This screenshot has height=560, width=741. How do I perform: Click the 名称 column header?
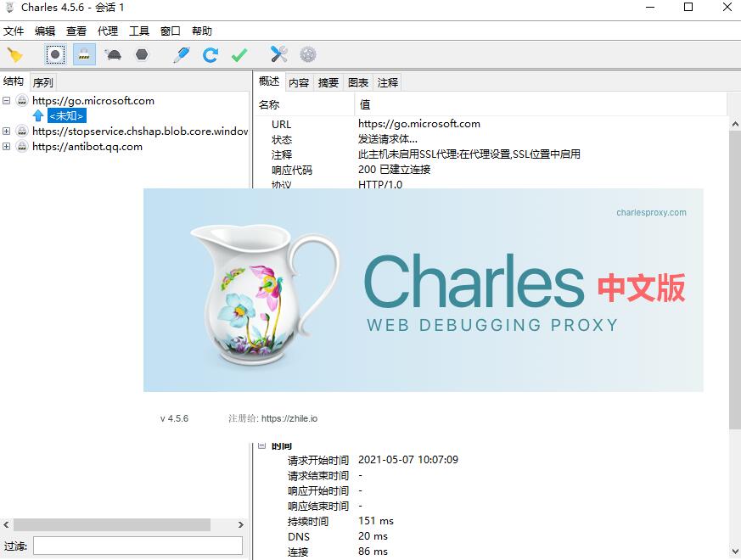tap(305, 104)
